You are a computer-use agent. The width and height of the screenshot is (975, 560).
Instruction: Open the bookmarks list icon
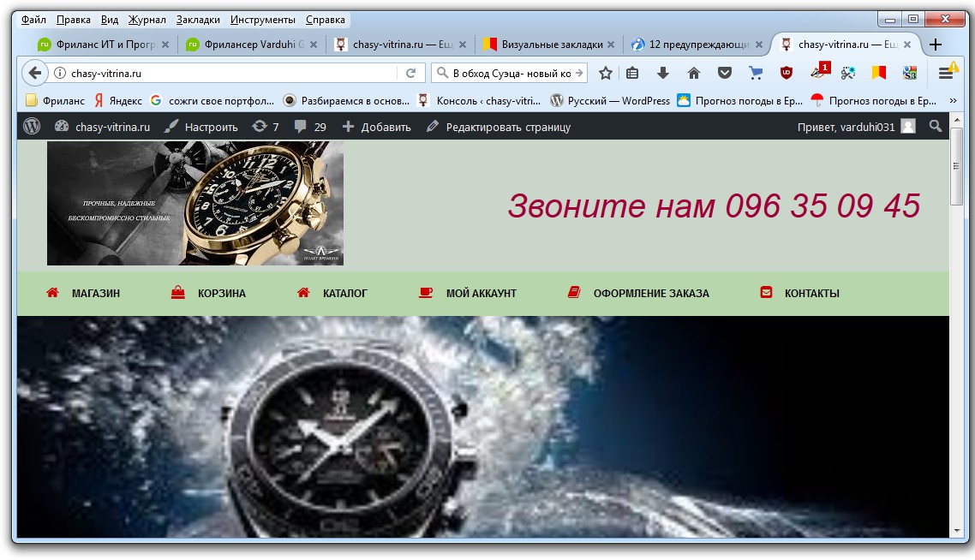632,74
